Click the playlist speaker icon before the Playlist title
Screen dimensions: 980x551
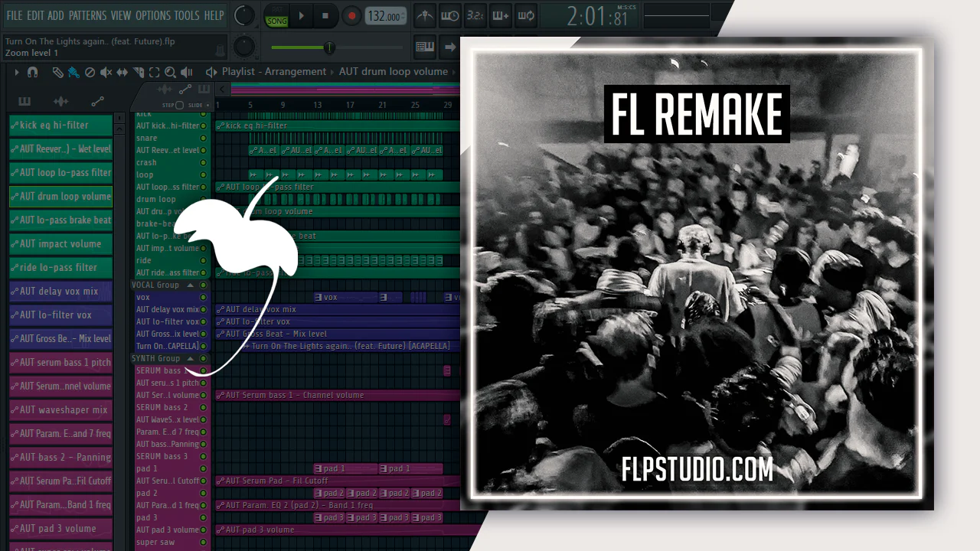pos(212,72)
